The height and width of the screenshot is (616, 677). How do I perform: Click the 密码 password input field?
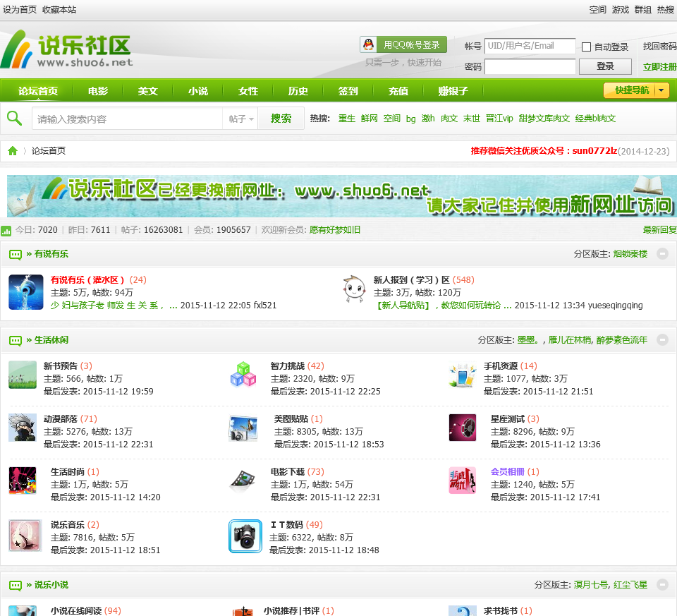click(x=530, y=66)
